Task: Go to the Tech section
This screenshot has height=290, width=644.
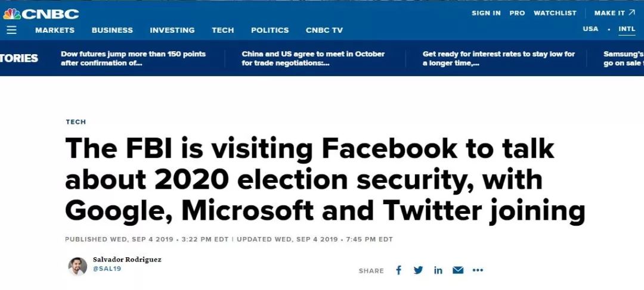Action: [222, 30]
